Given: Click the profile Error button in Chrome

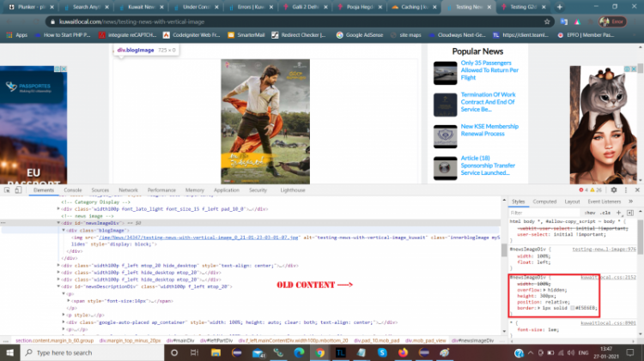Looking at the screenshot, I should (612, 21).
